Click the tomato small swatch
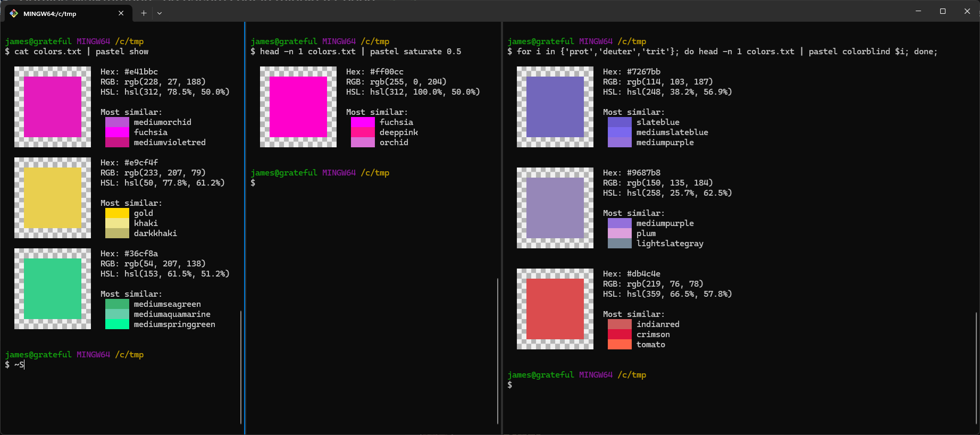Viewport: 980px width, 435px height. [619, 345]
